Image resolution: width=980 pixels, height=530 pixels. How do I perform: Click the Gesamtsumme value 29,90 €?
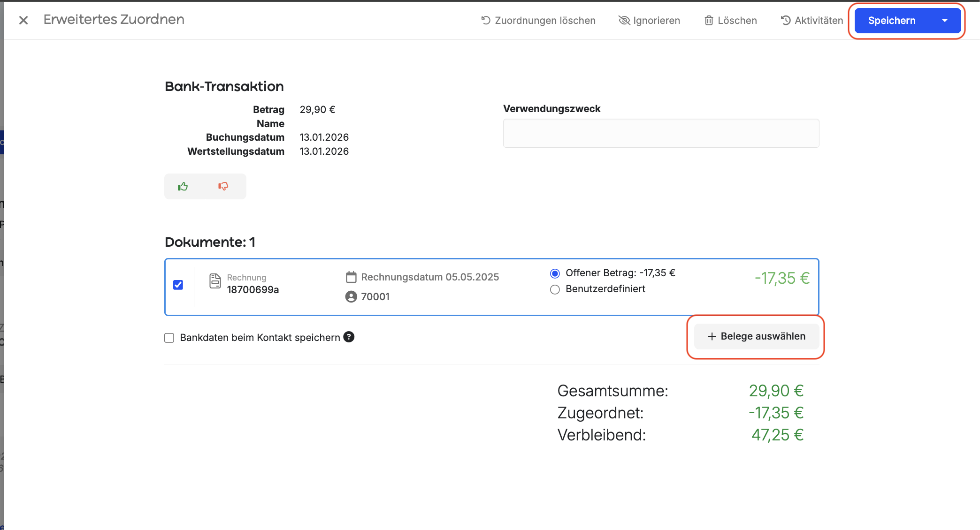click(776, 391)
